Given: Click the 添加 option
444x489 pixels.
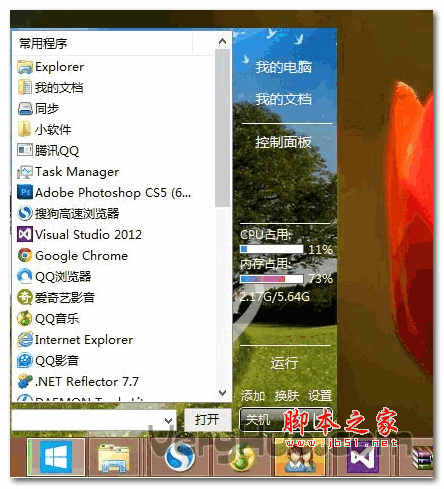Looking at the screenshot, I should coord(253,396).
